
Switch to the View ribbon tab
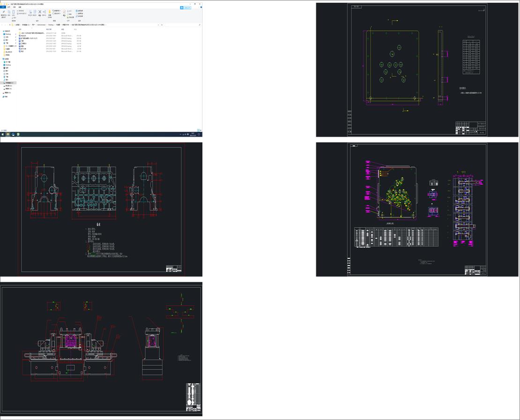pos(20,7)
